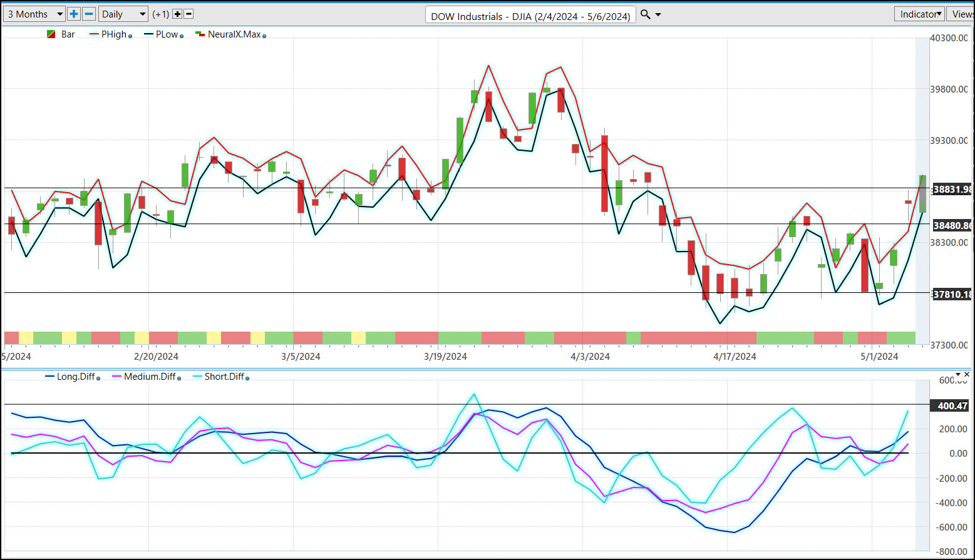Click the magnifying glass search icon
The image size is (975, 560).
coord(645,14)
